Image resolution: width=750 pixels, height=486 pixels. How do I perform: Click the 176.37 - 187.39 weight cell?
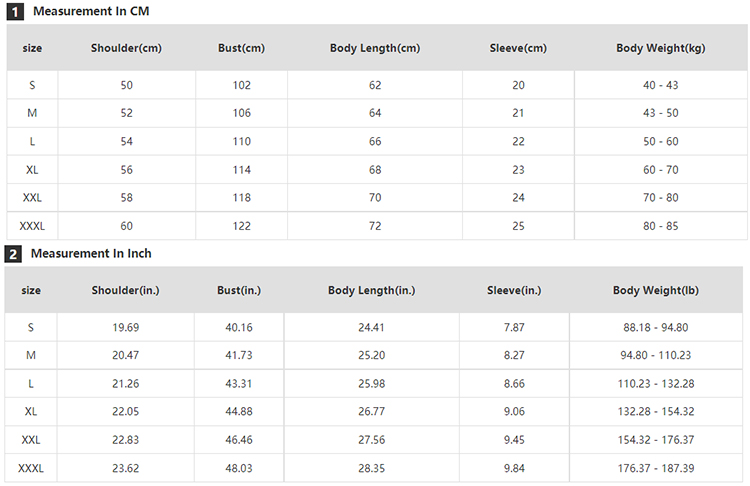tap(658, 468)
